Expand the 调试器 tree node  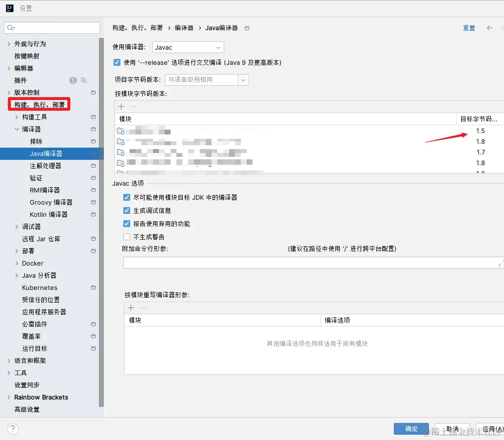pyautogui.click(x=17, y=227)
